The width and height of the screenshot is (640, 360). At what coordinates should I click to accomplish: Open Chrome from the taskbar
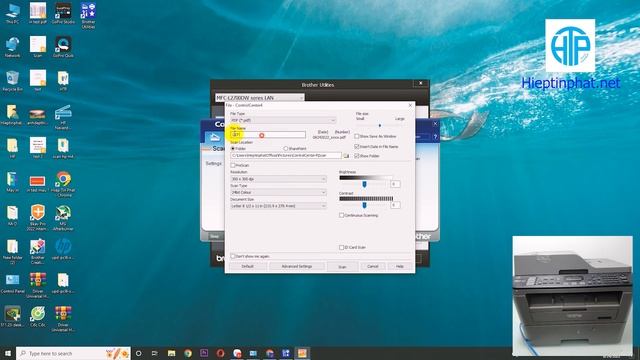(x=188, y=353)
